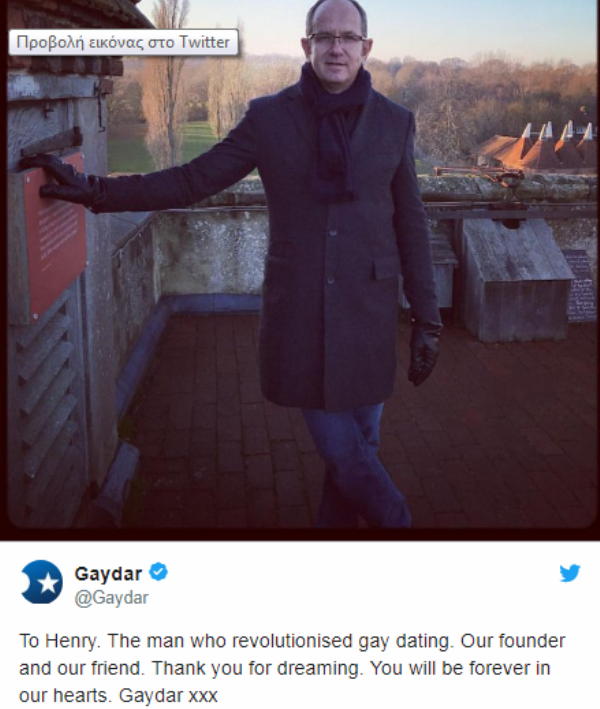Click the Twitter bird icon
Image resolution: width=600 pixels, height=709 pixels.
click(x=570, y=573)
